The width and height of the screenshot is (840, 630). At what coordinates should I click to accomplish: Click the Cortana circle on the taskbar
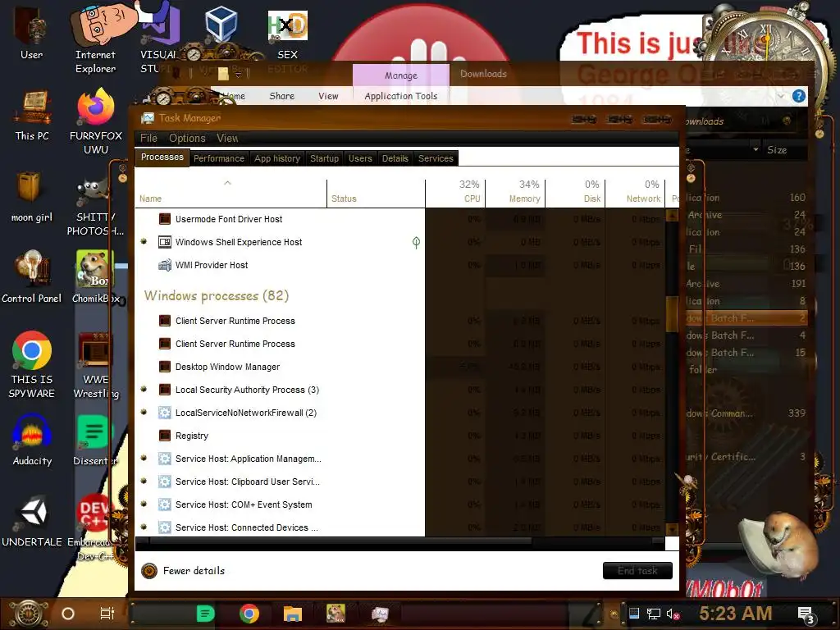68,614
